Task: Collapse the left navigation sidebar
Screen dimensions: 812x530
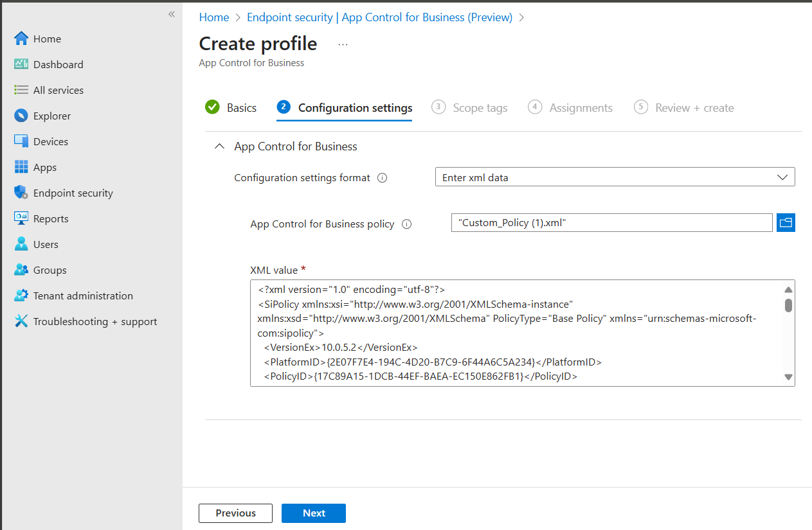Action: (172, 14)
